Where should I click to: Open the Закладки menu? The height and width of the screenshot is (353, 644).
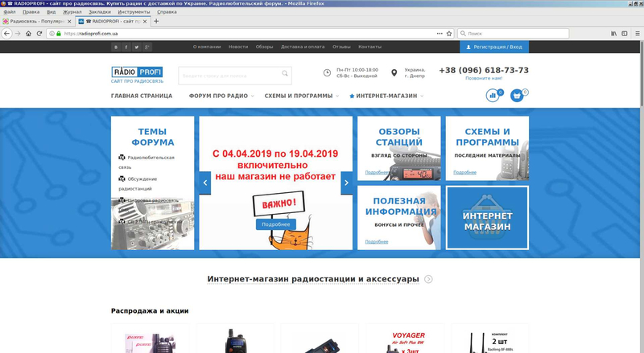100,12
